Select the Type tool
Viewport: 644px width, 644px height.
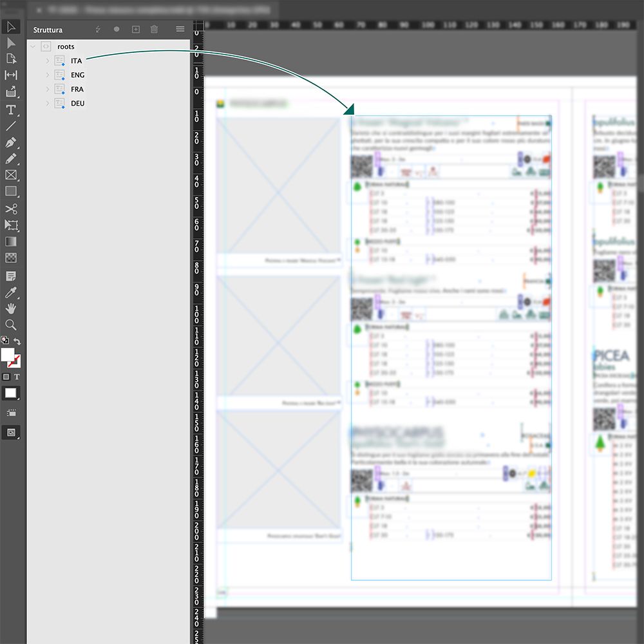[11, 109]
